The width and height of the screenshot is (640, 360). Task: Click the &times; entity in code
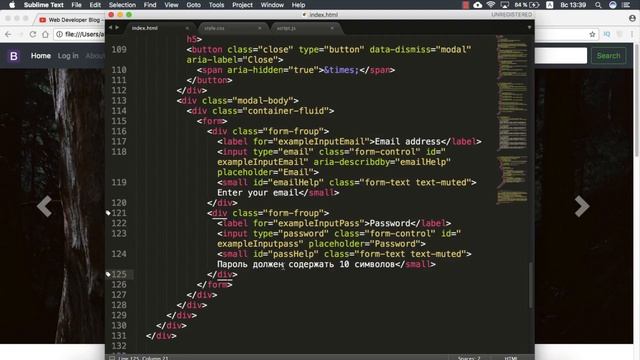click(x=341, y=70)
